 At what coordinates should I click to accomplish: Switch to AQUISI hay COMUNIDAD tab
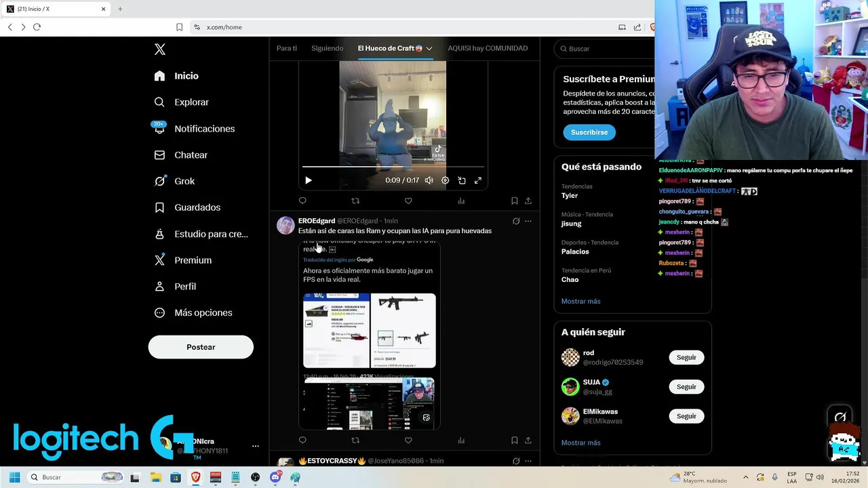pos(488,48)
